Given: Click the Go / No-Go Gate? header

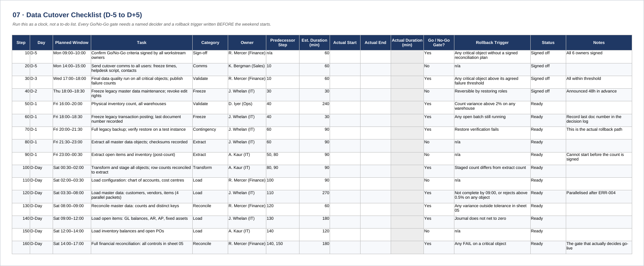Looking at the screenshot, I should 439,42.
